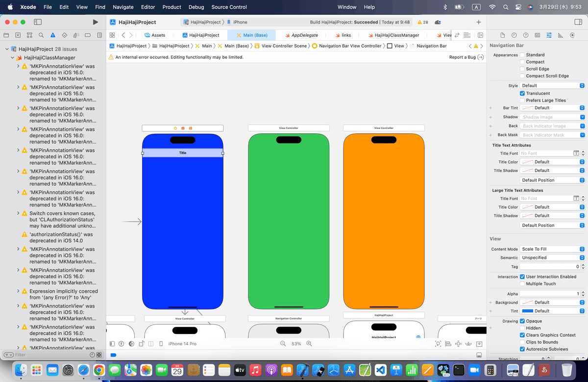
Task: Open the Bar Tint color dropdown
Action: pyautogui.click(x=553, y=108)
